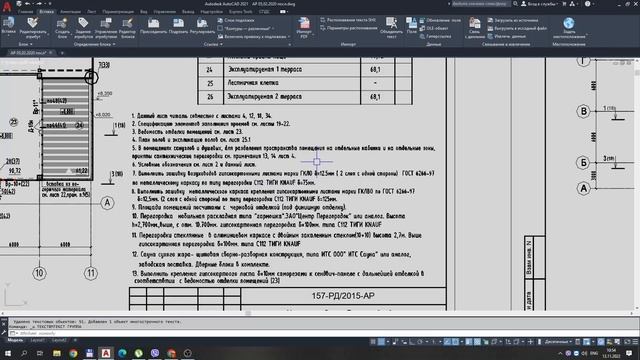Viewport: 640px width, 360px height.
Task: Click the Вставка insert block icon
Action: tap(9, 22)
